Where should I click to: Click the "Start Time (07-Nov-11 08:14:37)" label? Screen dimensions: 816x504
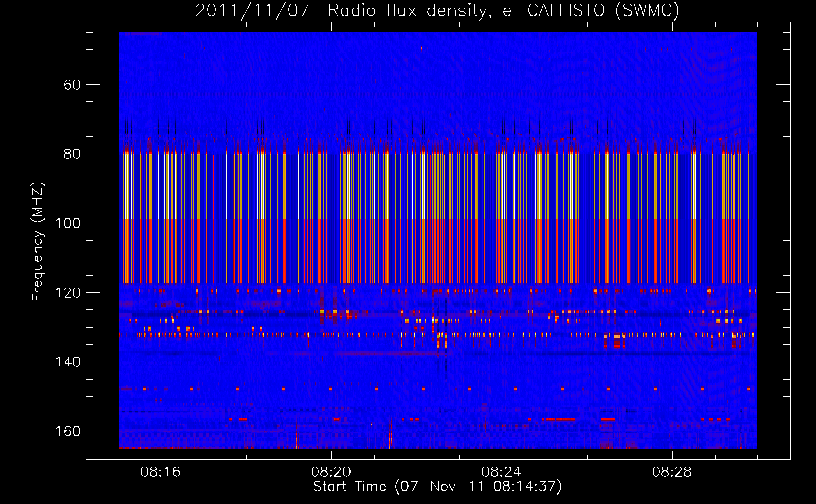pos(437,487)
